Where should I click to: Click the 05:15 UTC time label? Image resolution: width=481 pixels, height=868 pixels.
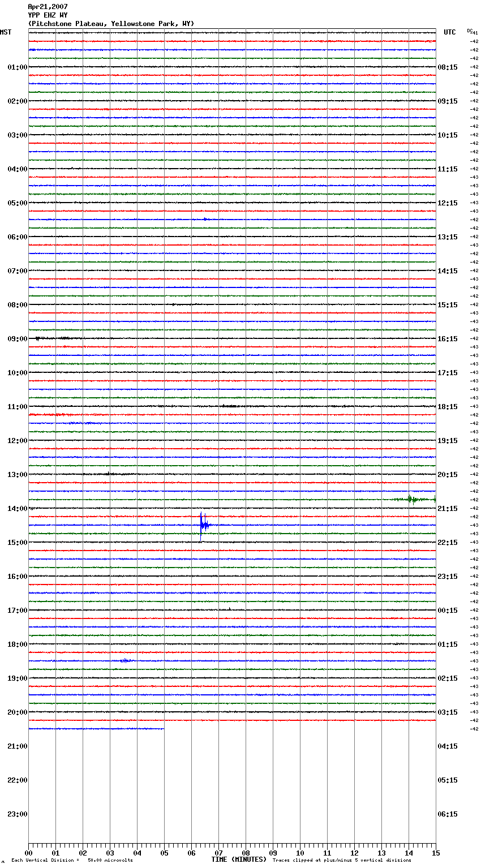pyautogui.click(x=448, y=780)
